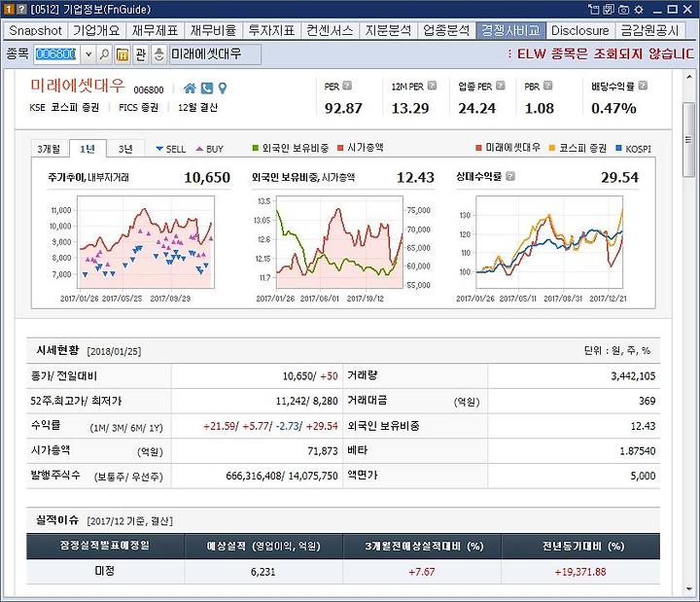Click the 거래량 value 3,442,105
The image size is (700, 602).
coord(633,376)
